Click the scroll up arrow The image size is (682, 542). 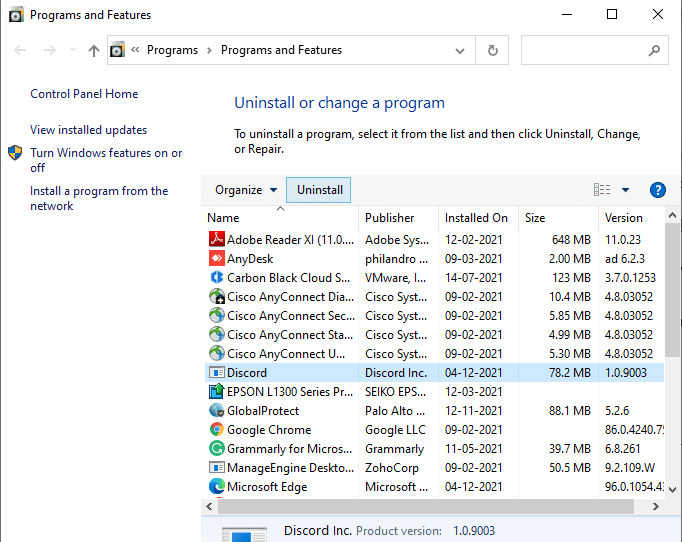(x=672, y=215)
